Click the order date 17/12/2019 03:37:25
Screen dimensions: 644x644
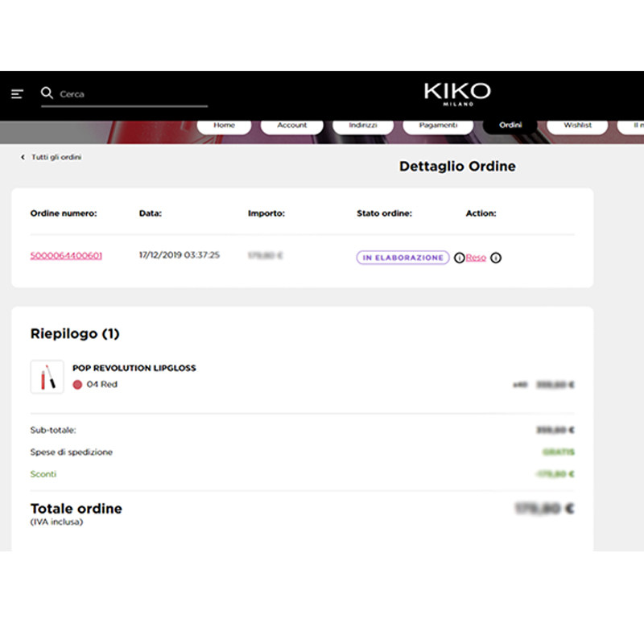pyautogui.click(x=180, y=255)
